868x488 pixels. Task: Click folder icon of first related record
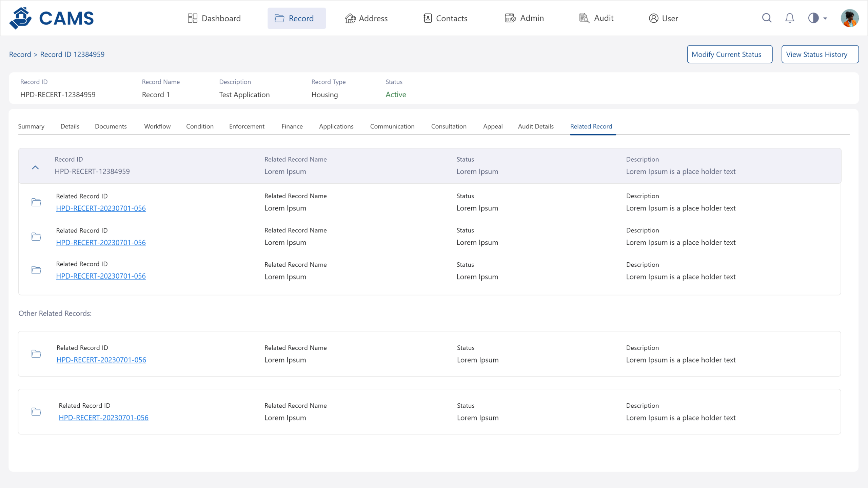(36, 202)
